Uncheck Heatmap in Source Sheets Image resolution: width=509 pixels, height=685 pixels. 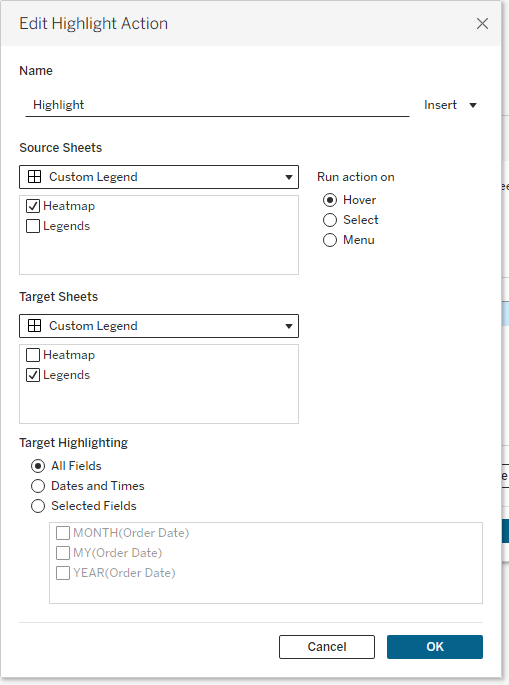(x=33, y=206)
